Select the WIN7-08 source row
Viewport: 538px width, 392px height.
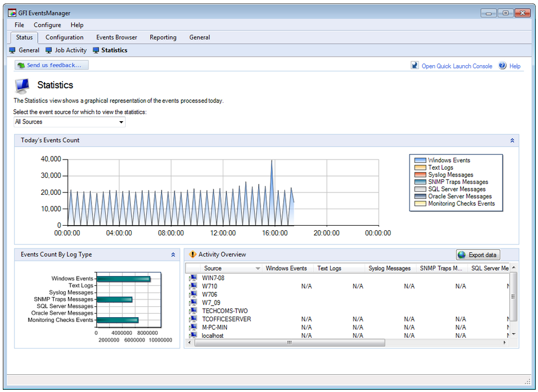[348, 278]
